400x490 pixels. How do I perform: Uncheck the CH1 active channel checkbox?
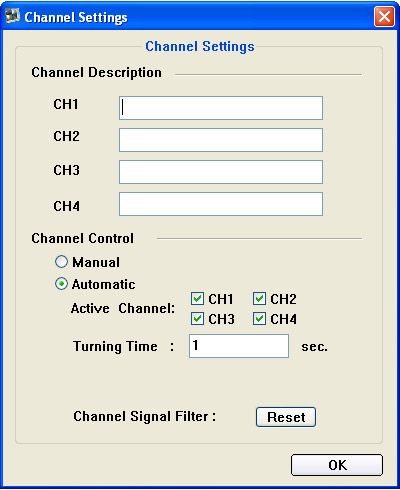point(197,299)
